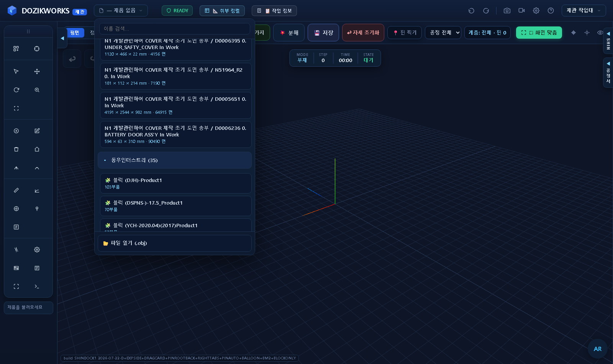Click the 파일 열기 (.obj) button
This screenshot has width=613, height=364.
click(x=175, y=243)
